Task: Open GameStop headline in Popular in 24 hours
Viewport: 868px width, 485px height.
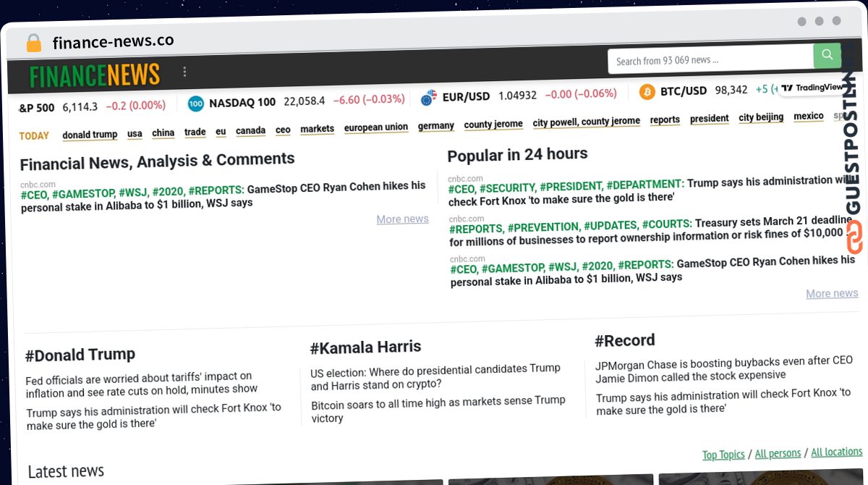Action: click(652, 270)
